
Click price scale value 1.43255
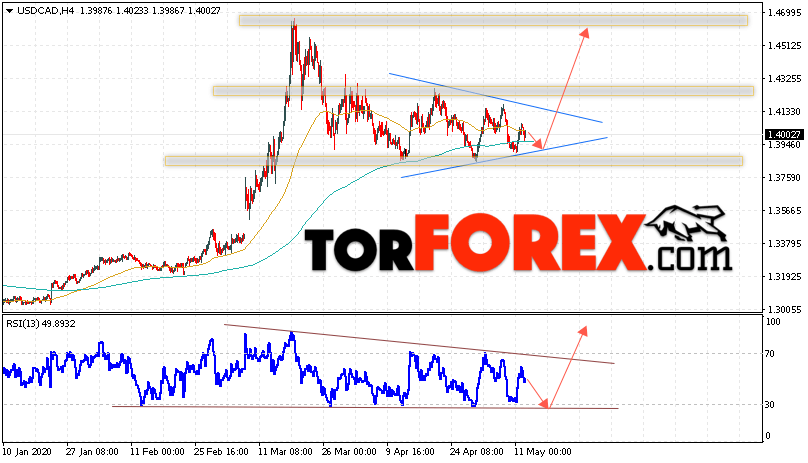[784, 78]
